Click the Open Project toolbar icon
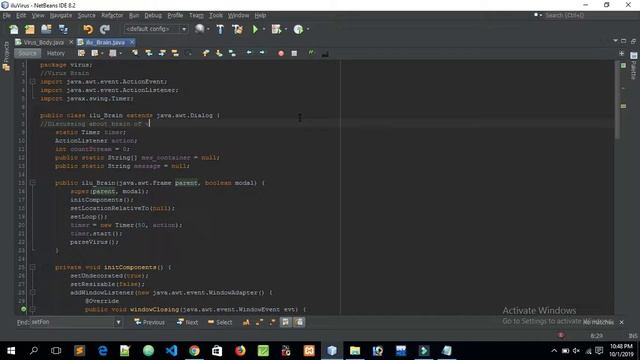This screenshot has height=360, width=640. point(46,29)
